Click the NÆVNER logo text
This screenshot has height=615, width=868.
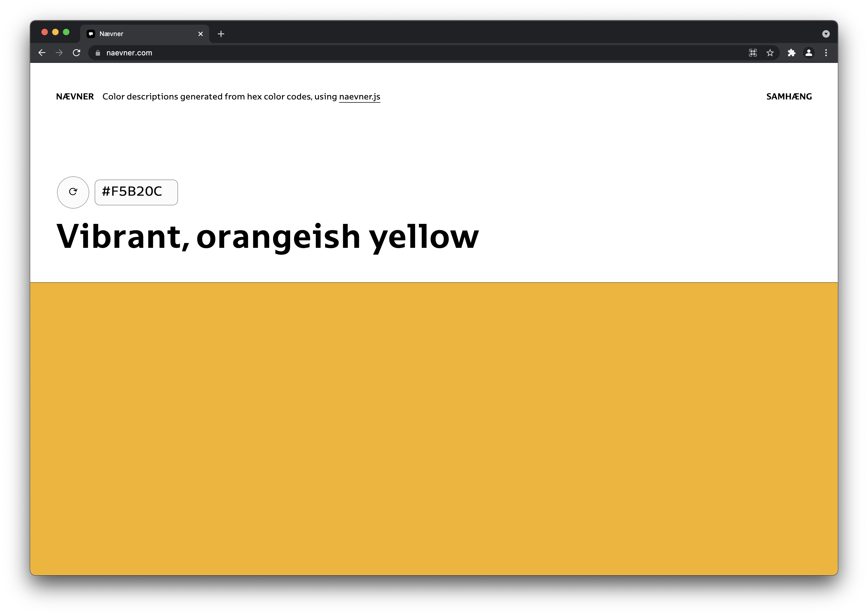[75, 96]
